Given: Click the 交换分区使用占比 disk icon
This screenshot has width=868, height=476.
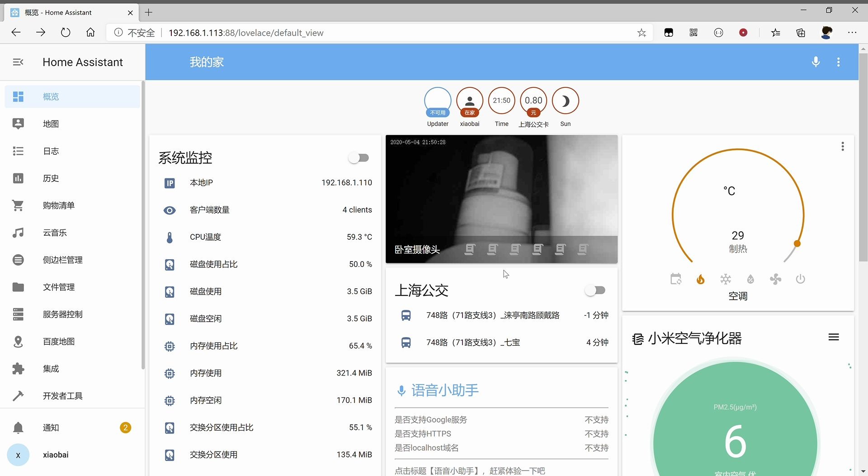Looking at the screenshot, I should [x=170, y=428].
